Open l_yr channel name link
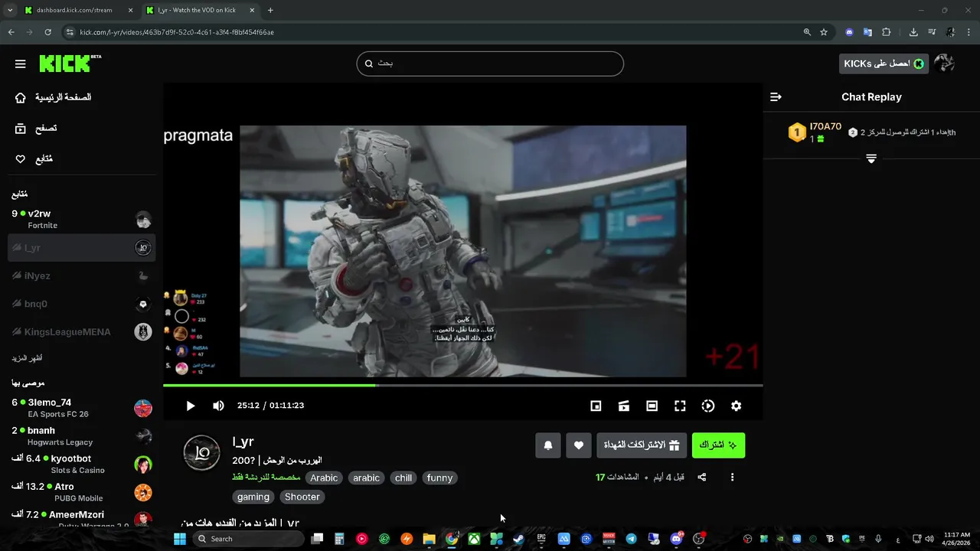Screen dimensions: 980x551 [243, 442]
